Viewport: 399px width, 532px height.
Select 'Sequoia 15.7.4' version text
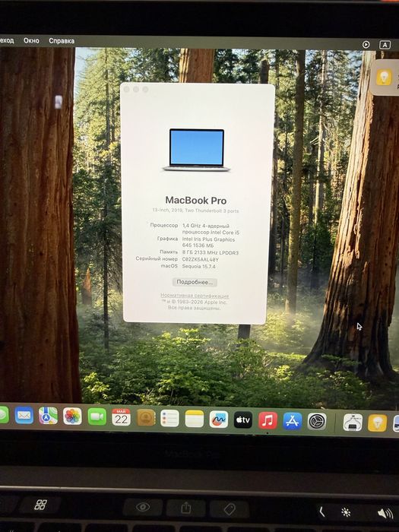(199, 266)
